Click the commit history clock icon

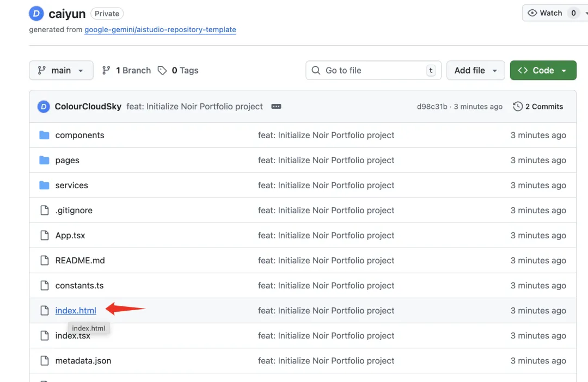[518, 107]
